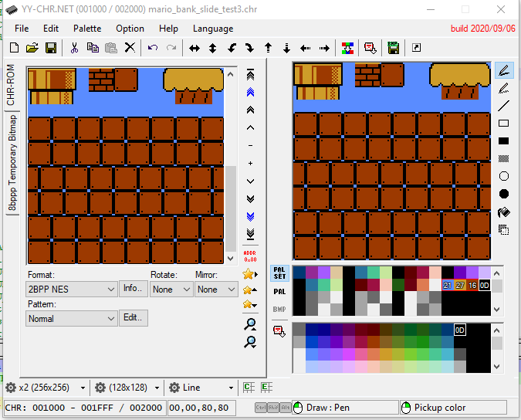Viewport: 521px width, 420px height.
Task: Select the Stamp selection tool
Action: (x=504, y=229)
